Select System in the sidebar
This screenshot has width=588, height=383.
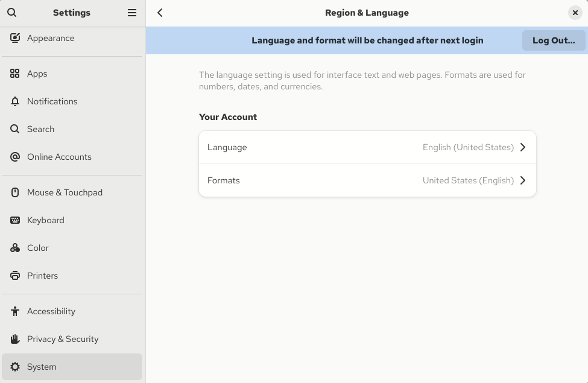click(42, 367)
